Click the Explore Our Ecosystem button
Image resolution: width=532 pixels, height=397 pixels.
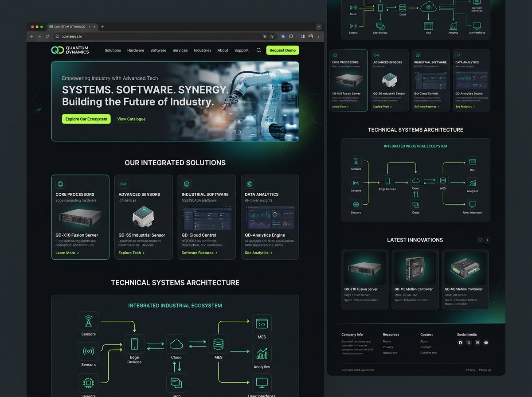(86, 119)
